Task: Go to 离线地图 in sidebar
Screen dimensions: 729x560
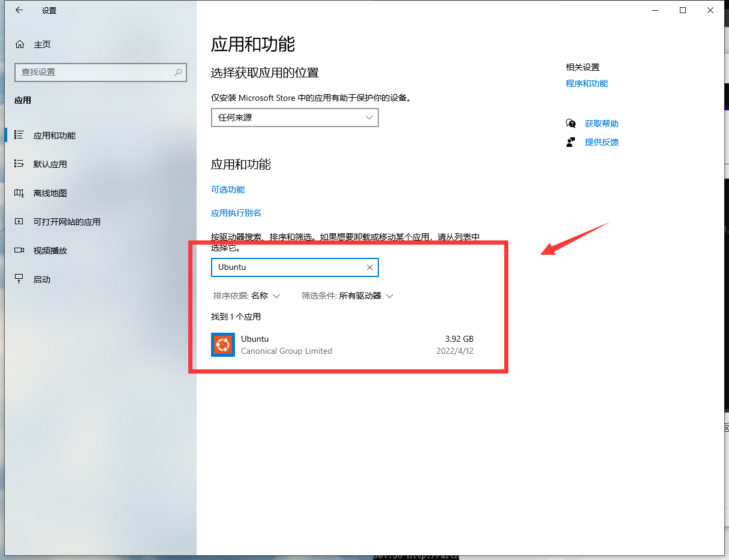Action: click(x=50, y=193)
